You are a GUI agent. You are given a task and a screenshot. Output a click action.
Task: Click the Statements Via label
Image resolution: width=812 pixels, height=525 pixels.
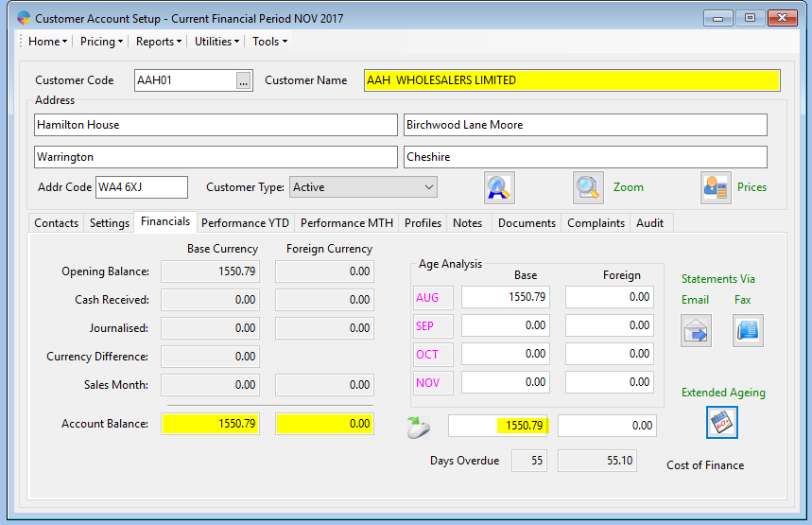[717, 279]
